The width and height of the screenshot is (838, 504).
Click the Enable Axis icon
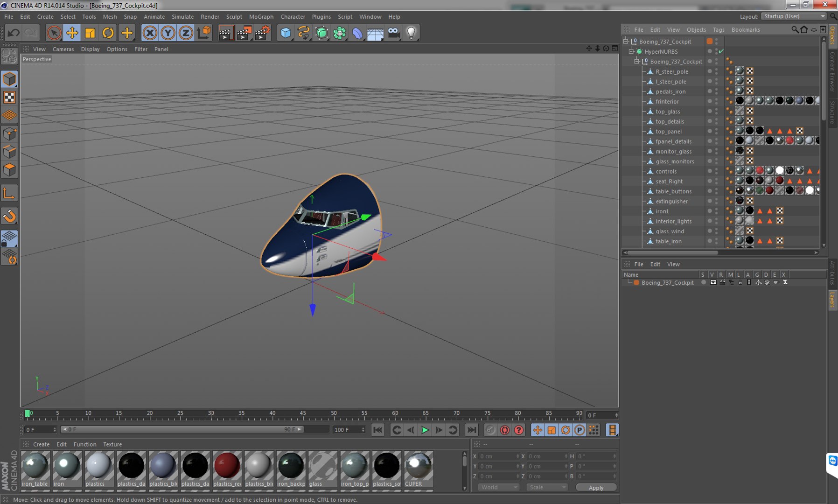[9, 193]
